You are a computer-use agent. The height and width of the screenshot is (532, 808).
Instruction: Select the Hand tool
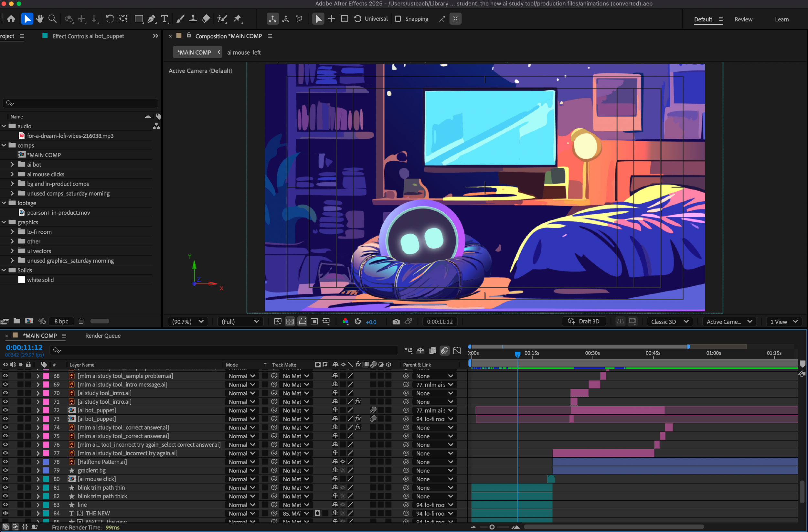point(40,19)
